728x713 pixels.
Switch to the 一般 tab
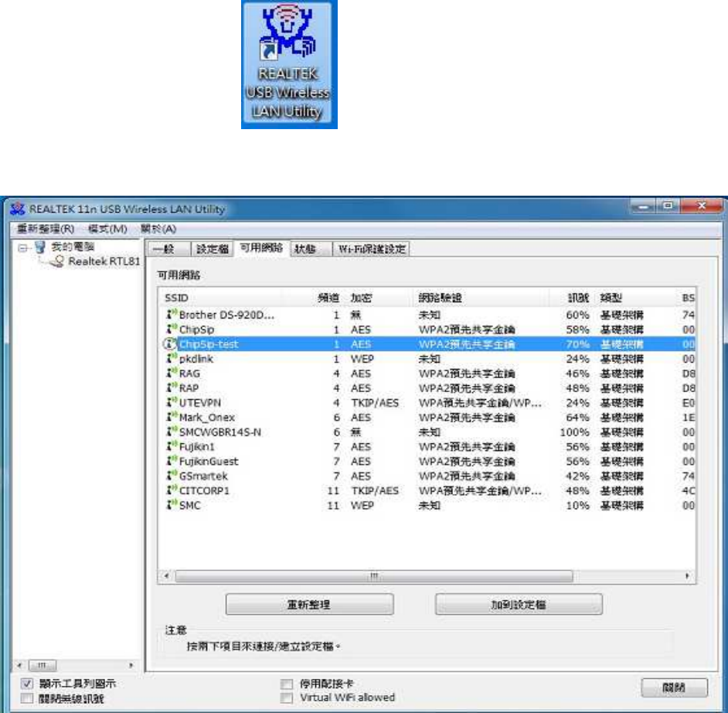coord(169,249)
